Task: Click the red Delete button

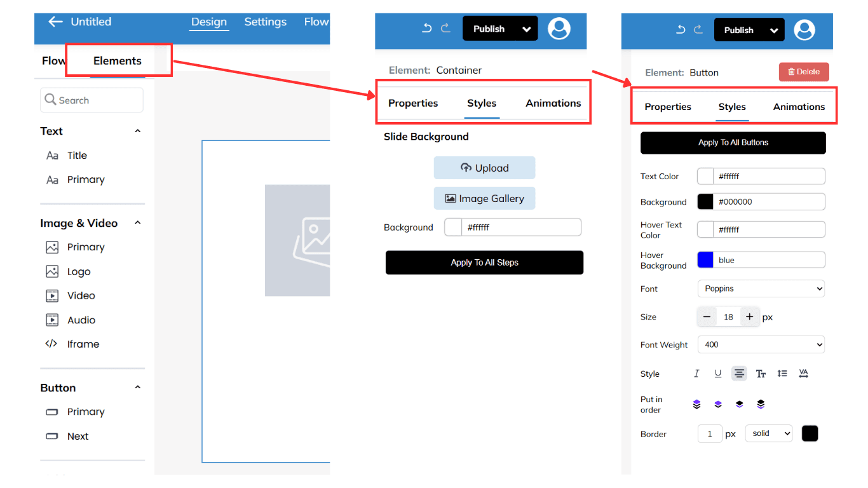Action: click(803, 72)
